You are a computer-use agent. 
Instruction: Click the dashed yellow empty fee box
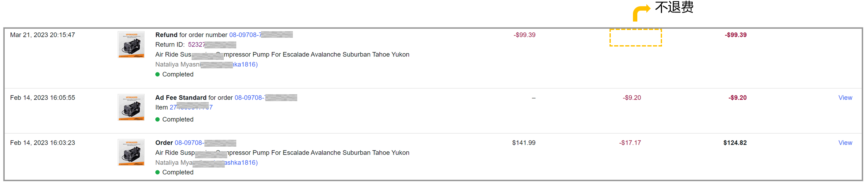pos(635,37)
